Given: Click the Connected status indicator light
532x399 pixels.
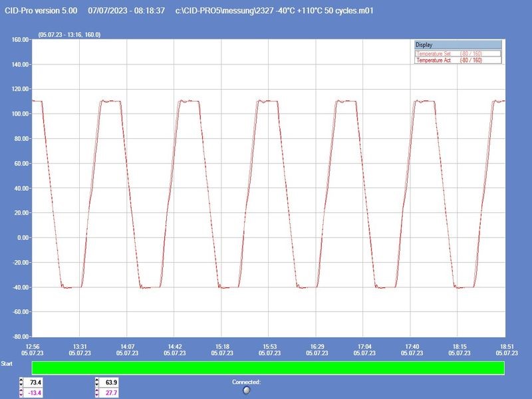Looking at the screenshot, I should [x=247, y=390].
